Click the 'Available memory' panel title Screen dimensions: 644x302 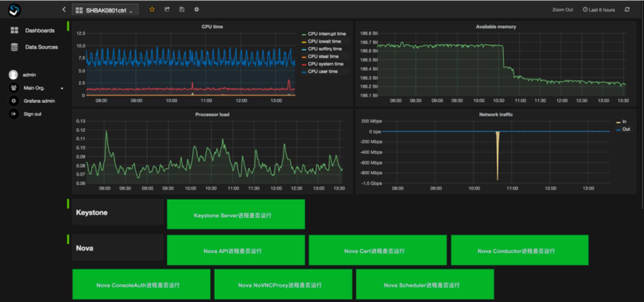coord(496,27)
